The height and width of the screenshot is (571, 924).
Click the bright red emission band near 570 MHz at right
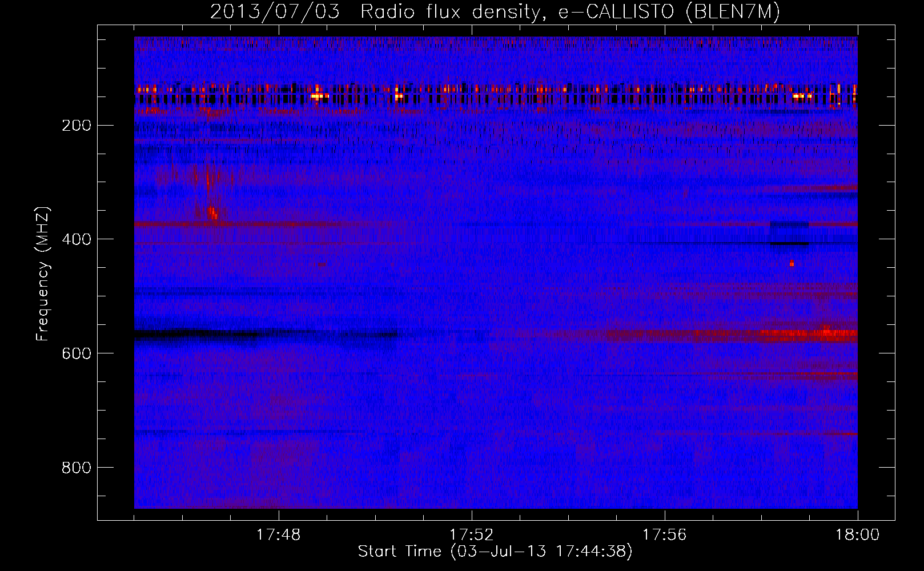[x=810, y=334]
